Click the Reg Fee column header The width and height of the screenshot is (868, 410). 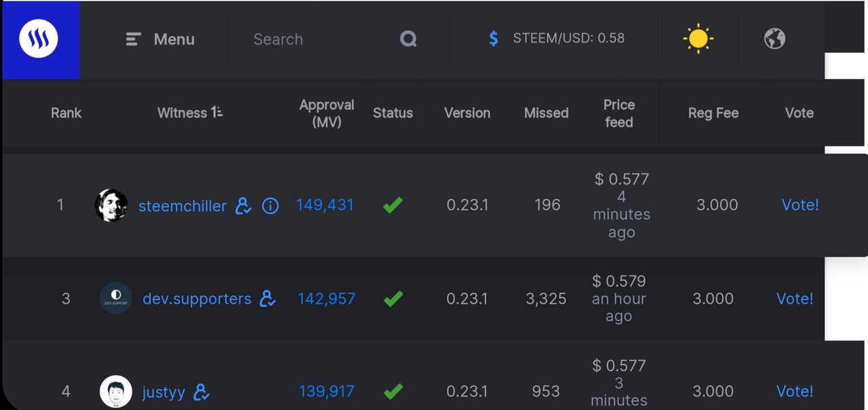713,113
